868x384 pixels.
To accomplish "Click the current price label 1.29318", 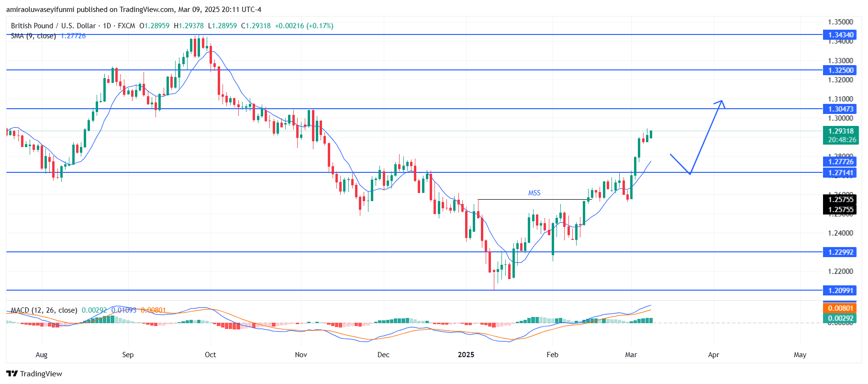I will coord(841,131).
